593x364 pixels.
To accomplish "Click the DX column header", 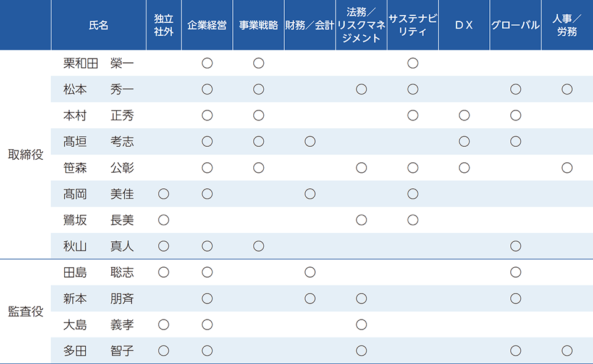I will tap(464, 25).
